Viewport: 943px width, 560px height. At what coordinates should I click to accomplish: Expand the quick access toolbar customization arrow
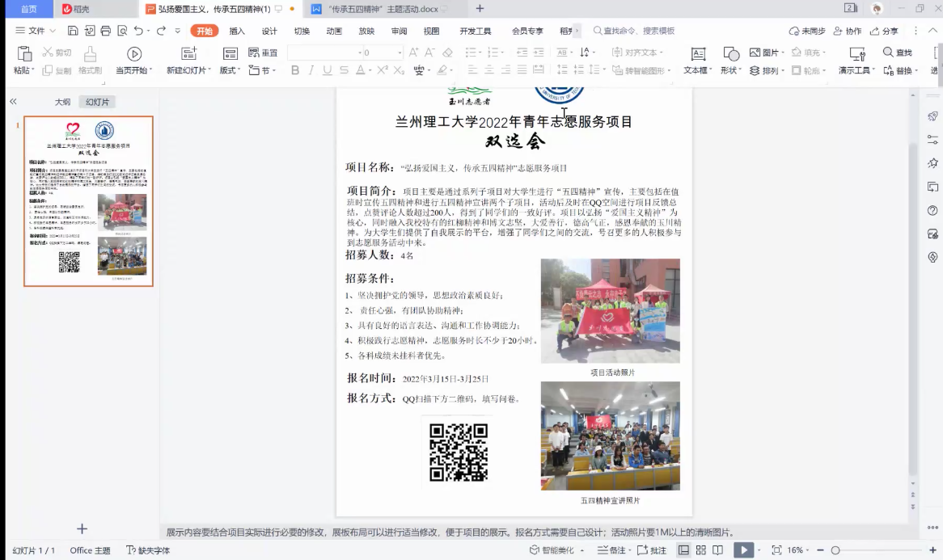coord(177,31)
